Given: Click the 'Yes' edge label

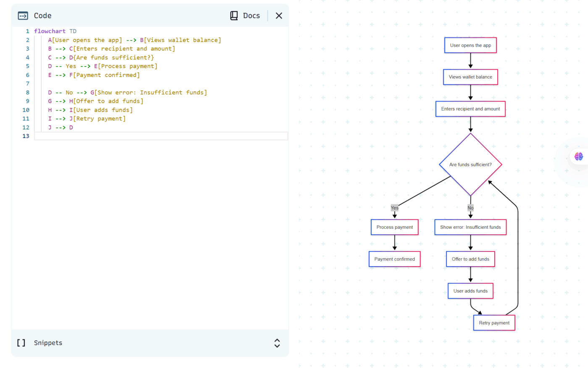Looking at the screenshot, I should 394,208.
